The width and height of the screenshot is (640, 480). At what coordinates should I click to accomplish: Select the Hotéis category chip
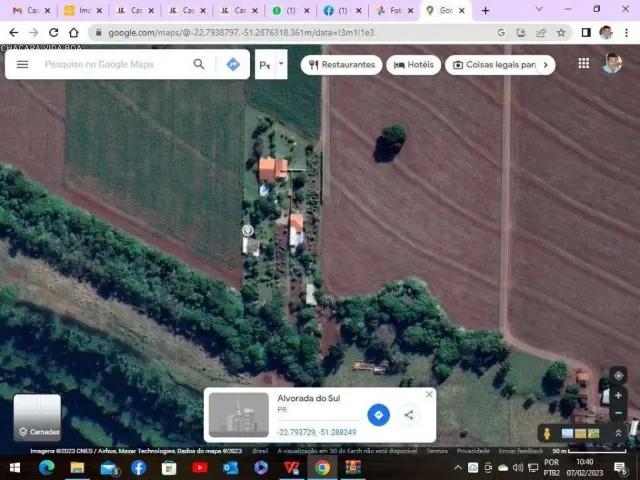pos(413,65)
